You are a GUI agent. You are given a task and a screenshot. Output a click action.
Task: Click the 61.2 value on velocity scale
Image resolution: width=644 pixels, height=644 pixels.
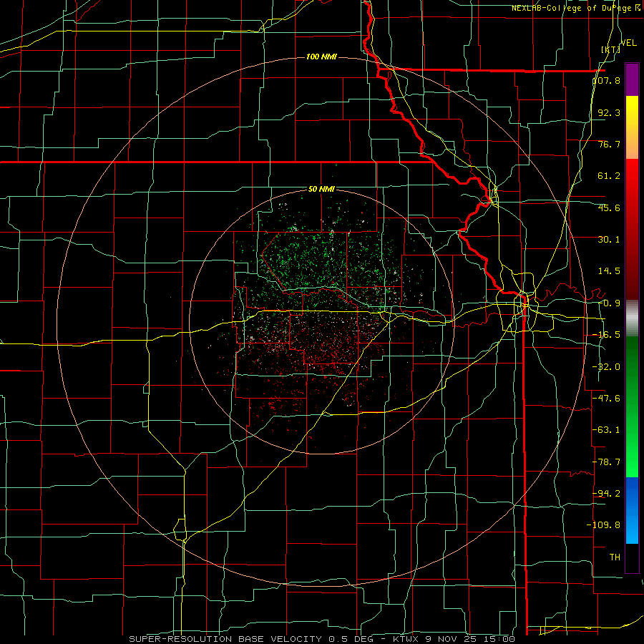[609, 176]
